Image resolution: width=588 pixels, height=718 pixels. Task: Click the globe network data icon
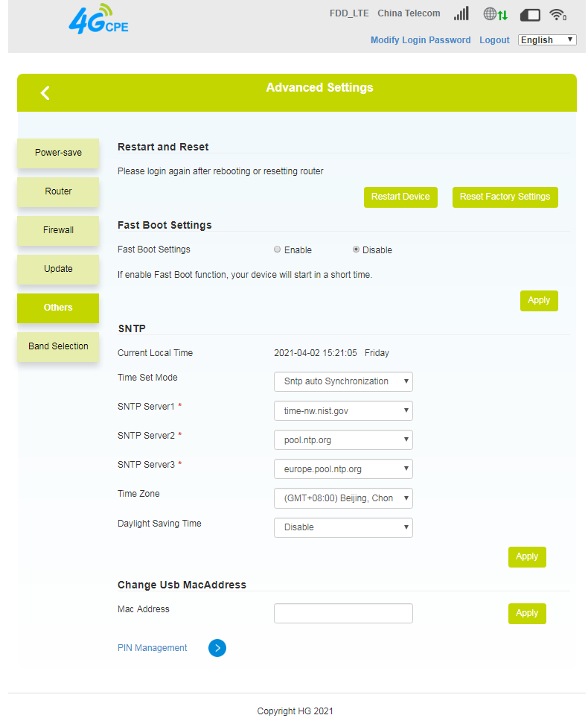[x=496, y=14]
